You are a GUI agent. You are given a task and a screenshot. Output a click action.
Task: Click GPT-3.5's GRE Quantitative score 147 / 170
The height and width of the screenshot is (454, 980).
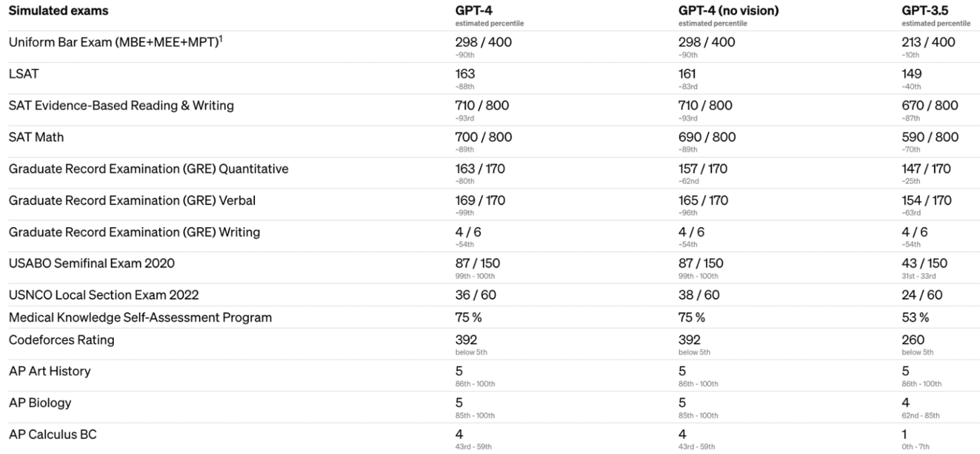point(926,169)
